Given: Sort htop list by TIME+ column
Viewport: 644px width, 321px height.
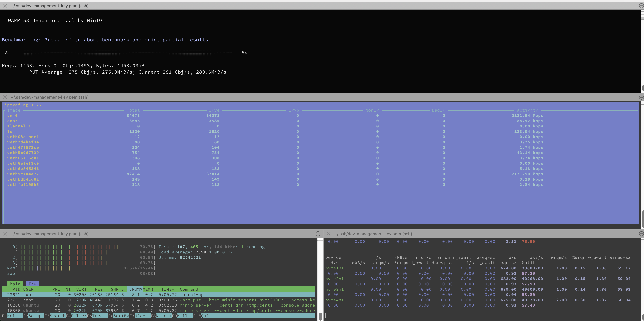Looking at the screenshot, I should (x=167, y=289).
